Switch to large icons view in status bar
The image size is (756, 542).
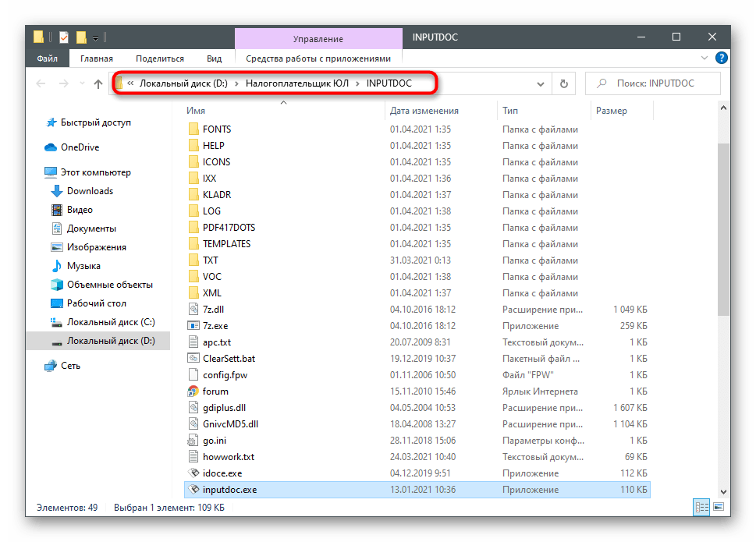pyautogui.click(x=719, y=508)
